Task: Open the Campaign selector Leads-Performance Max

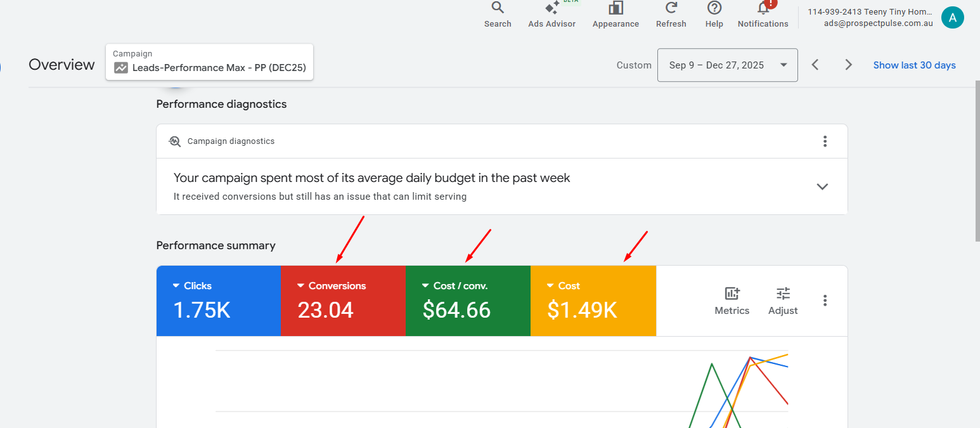Action: pyautogui.click(x=210, y=62)
